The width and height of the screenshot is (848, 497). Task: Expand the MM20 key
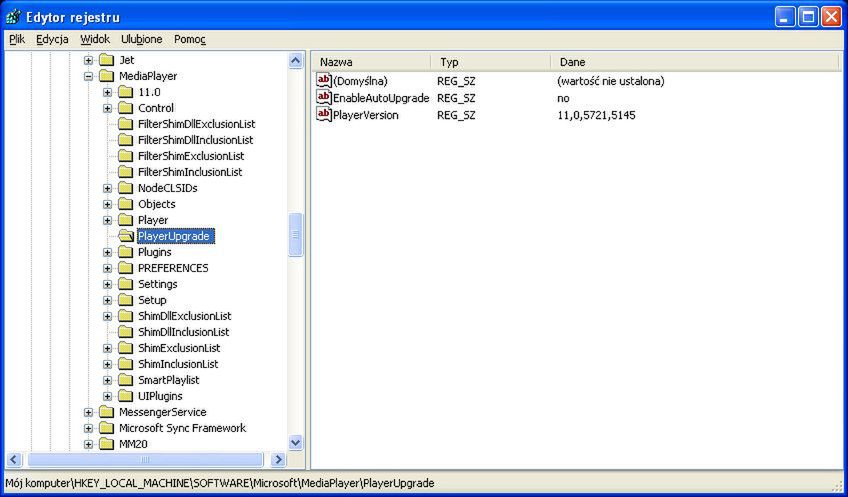coord(88,445)
